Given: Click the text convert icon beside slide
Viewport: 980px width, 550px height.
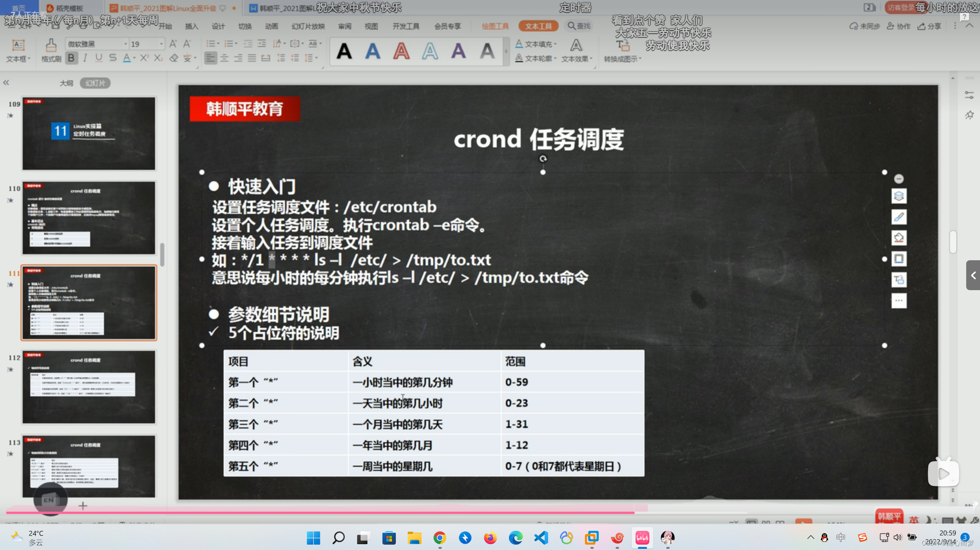Looking at the screenshot, I should pos(899,280).
